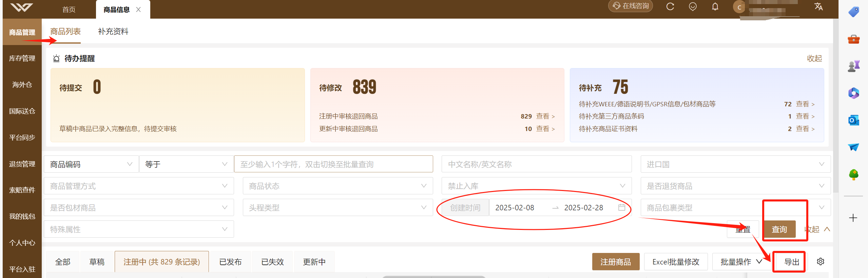Click the refresh icon in top bar
The image size is (868, 278).
[670, 6]
